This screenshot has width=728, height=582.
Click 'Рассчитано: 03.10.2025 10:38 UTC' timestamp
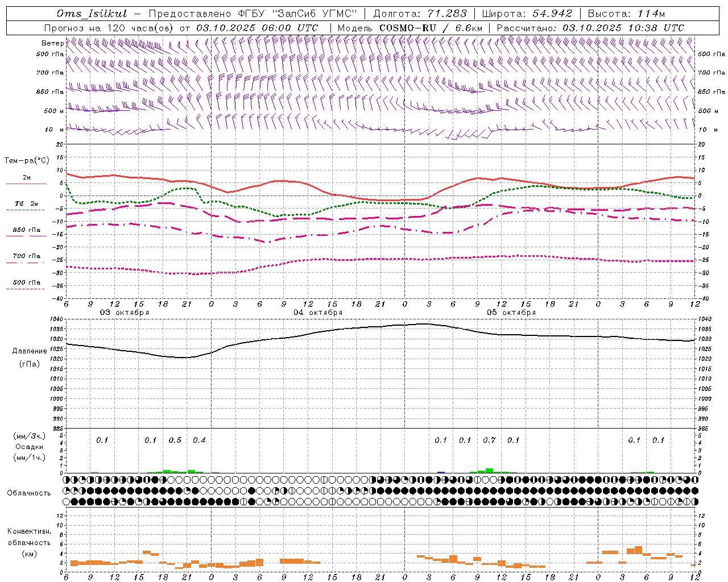pyautogui.click(x=590, y=28)
